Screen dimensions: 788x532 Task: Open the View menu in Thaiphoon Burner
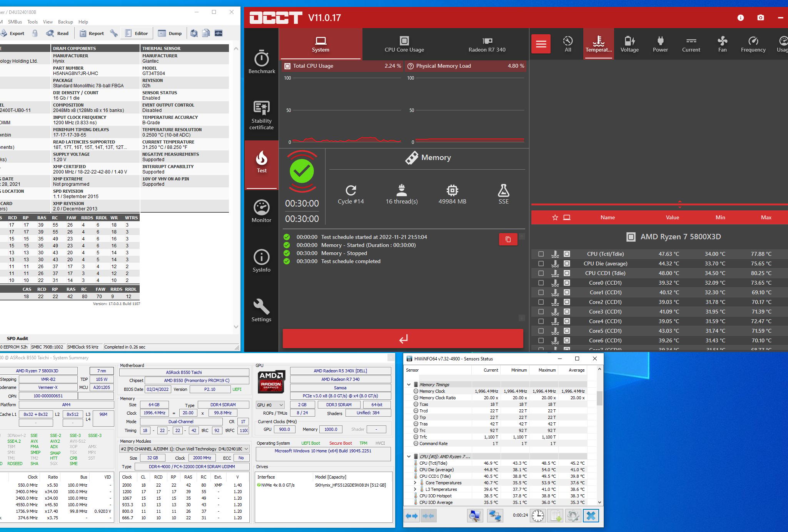(48, 22)
